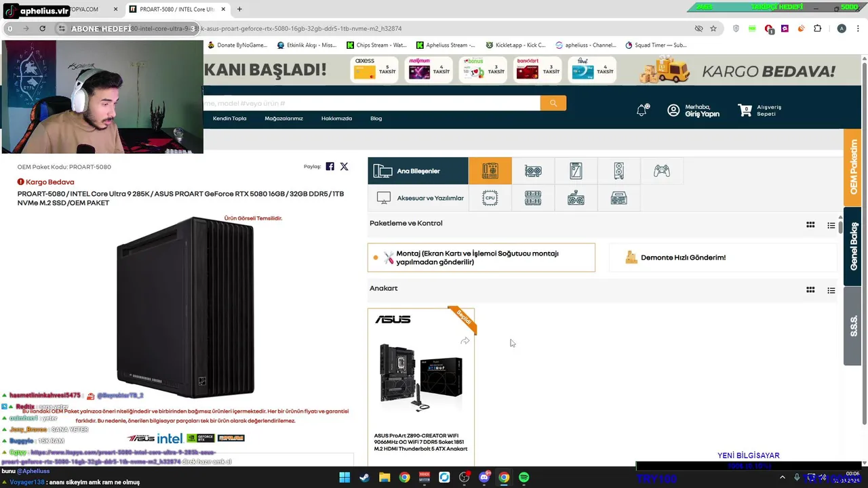This screenshot has width=868, height=488.
Task: Open a new browser tab
Action: pos(239,9)
